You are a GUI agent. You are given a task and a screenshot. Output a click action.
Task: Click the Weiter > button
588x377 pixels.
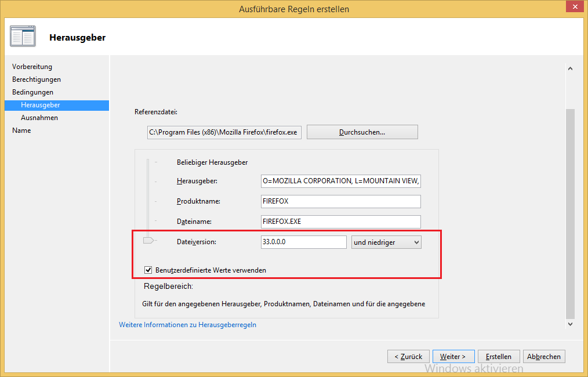pyautogui.click(x=453, y=356)
